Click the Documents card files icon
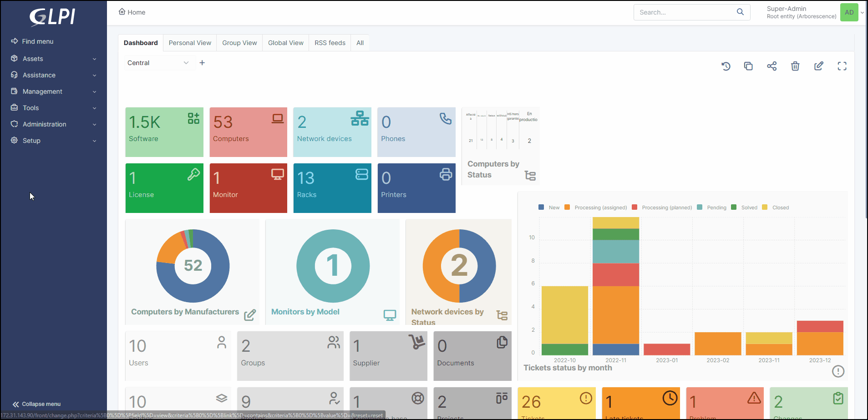Screen dimensions: 868x420 [x=502, y=342]
